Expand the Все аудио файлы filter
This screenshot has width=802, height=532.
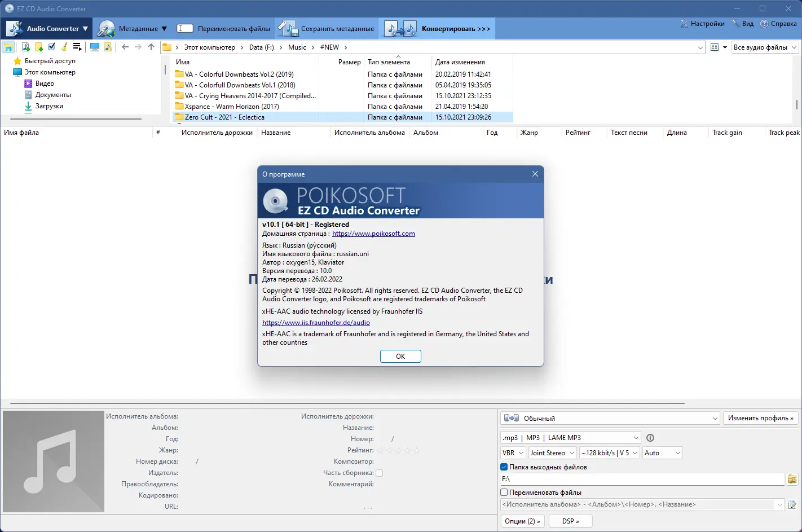(x=765, y=47)
